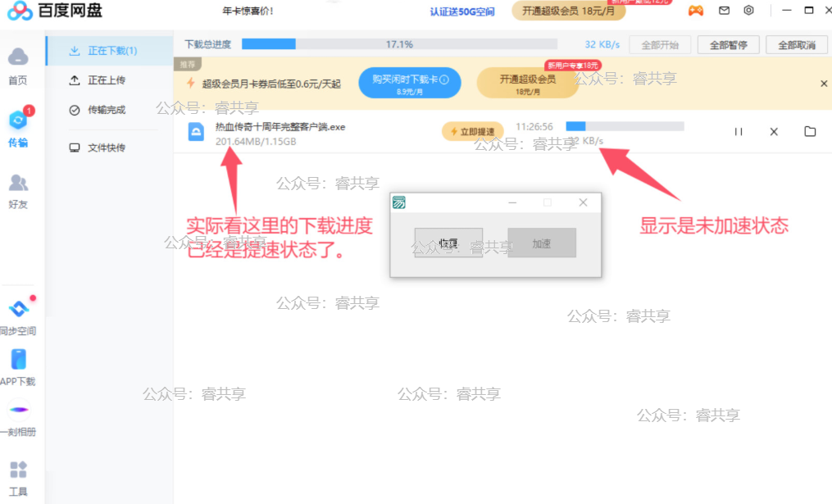
Task: Click the 11:26:56 remaining time text
Action: (x=534, y=127)
